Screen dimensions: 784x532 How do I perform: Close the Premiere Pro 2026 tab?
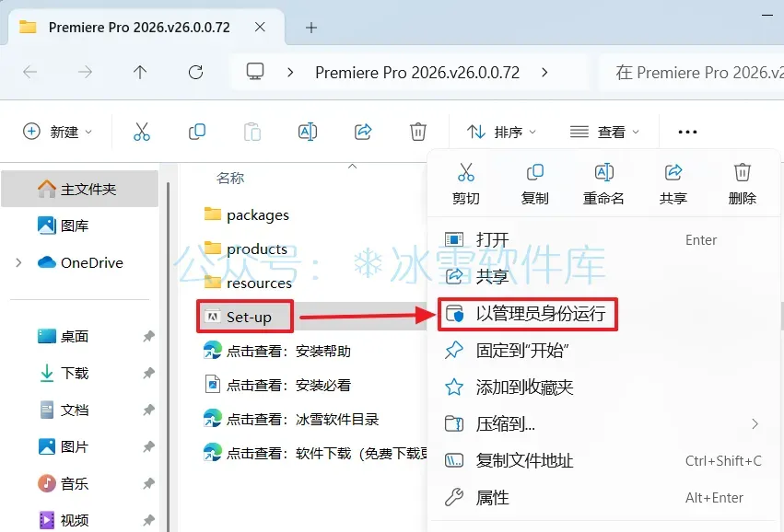[260, 27]
